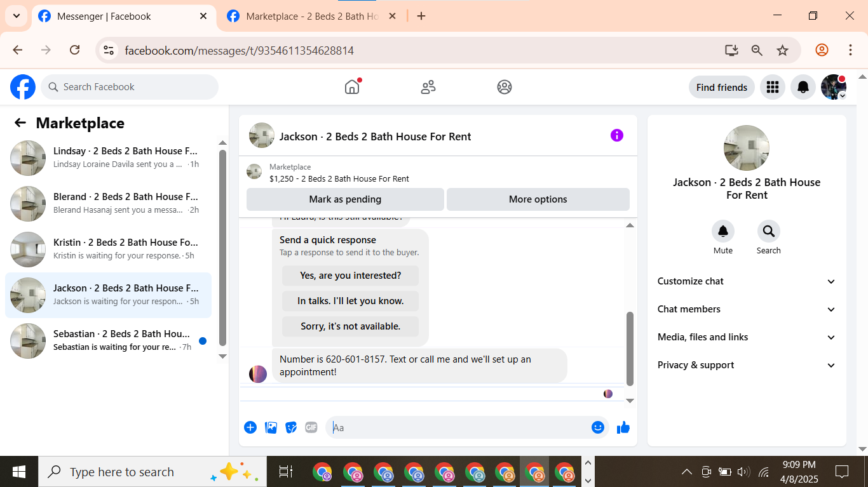Expand Chat members section

point(747,309)
